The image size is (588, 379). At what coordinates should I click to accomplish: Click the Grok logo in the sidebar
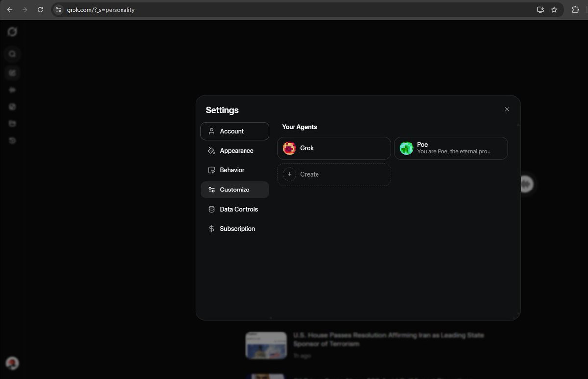(13, 32)
